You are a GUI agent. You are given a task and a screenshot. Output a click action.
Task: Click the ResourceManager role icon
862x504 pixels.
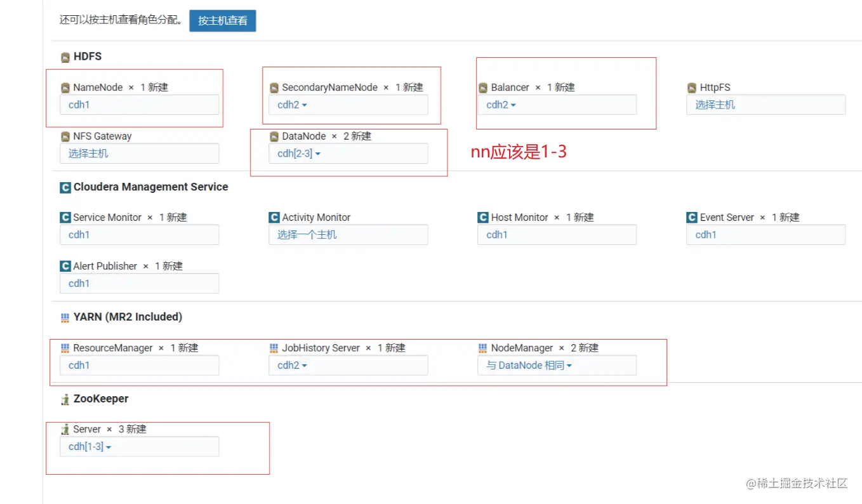tap(65, 348)
